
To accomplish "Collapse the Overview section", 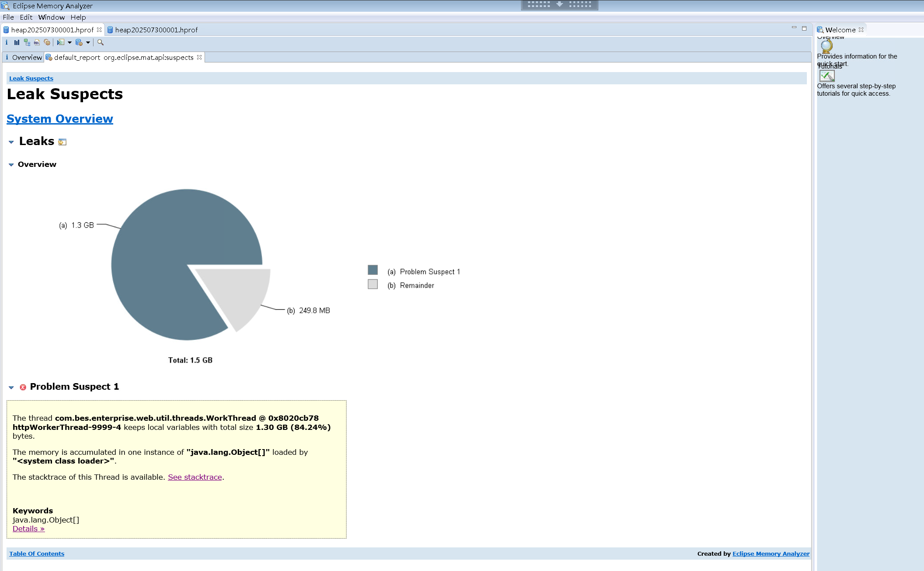I will click(11, 165).
